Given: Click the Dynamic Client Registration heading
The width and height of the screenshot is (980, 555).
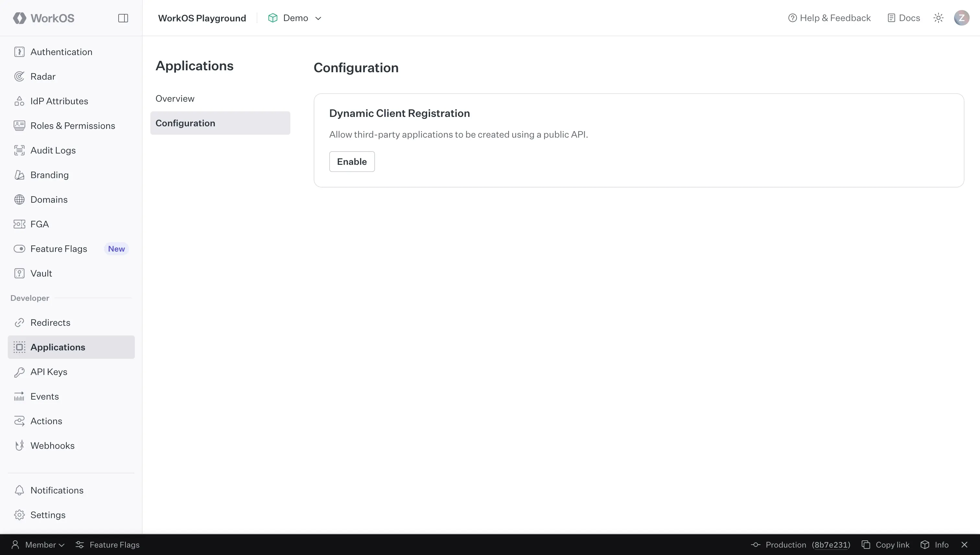Looking at the screenshot, I should click(399, 113).
